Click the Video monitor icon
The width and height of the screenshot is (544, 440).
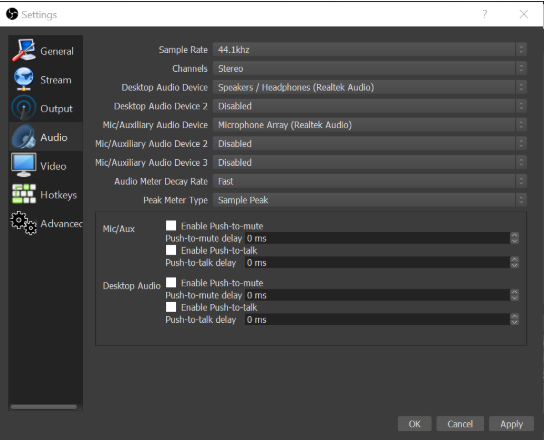[x=24, y=165]
